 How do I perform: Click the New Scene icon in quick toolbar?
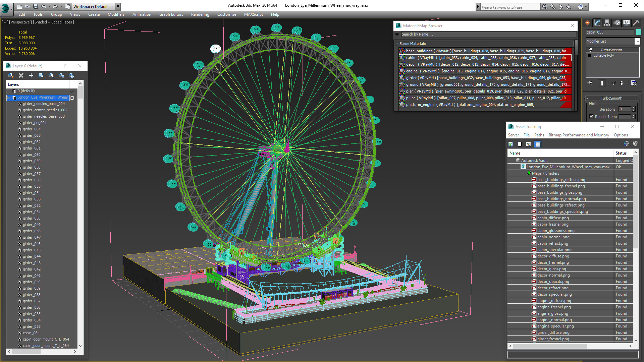coord(19,6)
